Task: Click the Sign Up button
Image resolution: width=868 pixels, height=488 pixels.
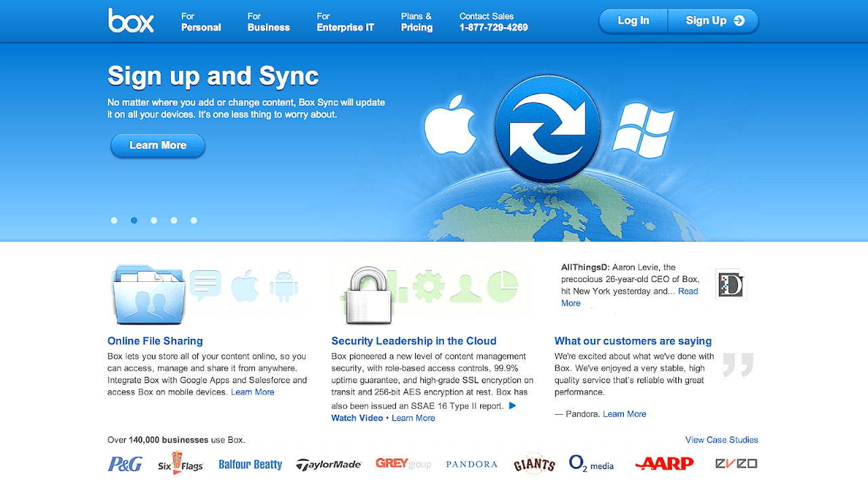Action: click(713, 20)
